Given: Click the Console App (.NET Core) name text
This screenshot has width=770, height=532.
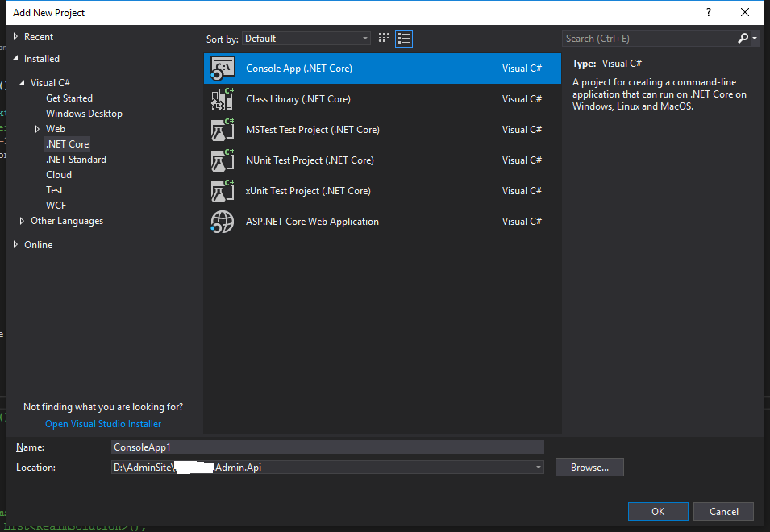Looking at the screenshot, I should [x=299, y=69].
